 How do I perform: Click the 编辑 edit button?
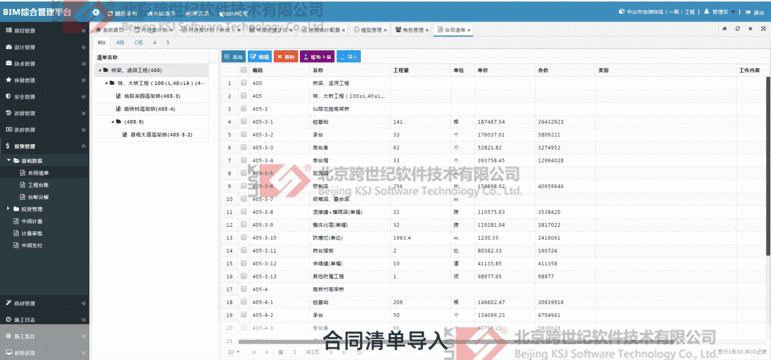point(260,57)
